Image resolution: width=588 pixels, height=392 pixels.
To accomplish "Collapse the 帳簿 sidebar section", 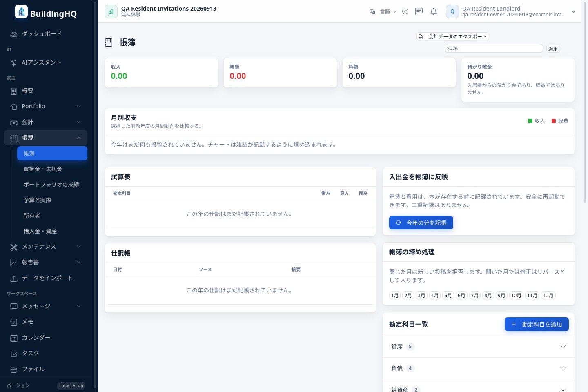I will (46, 138).
